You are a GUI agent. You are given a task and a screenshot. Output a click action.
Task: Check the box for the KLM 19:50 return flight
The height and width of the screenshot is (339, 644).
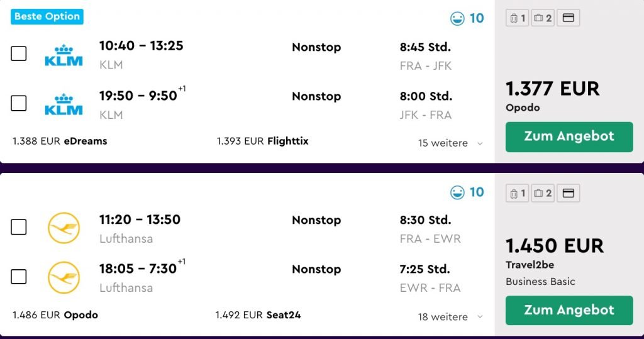tap(18, 103)
